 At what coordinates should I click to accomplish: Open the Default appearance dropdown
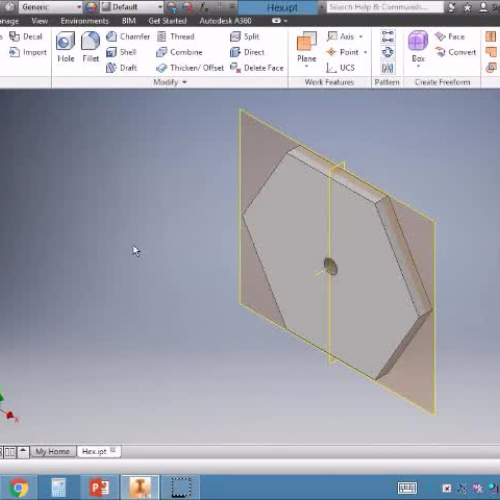[x=132, y=7]
